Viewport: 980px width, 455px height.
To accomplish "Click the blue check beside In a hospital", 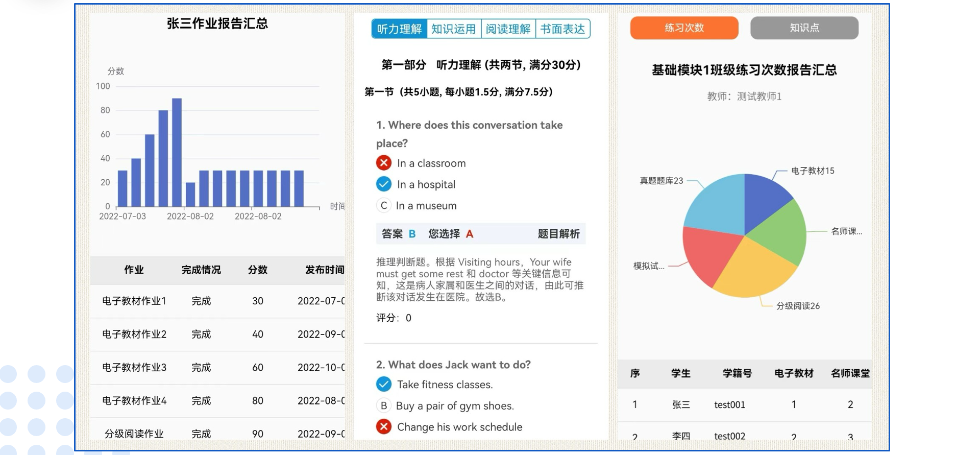I will coord(384,184).
